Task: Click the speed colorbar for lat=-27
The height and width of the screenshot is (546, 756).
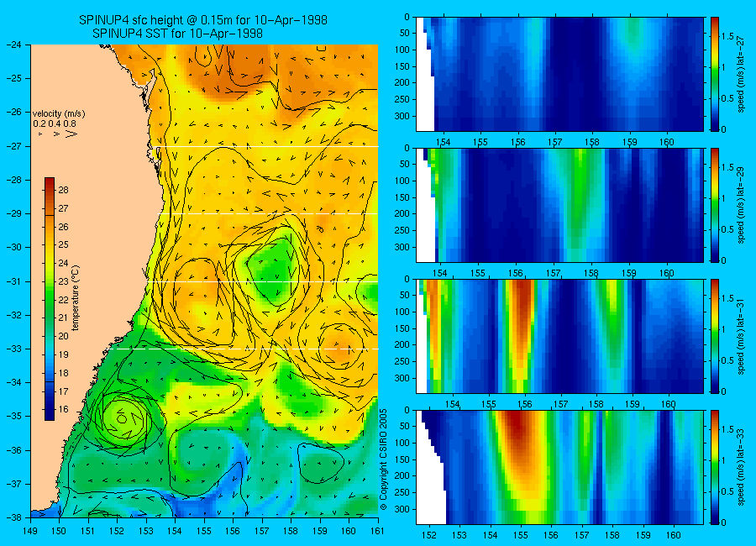Action: (715, 74)
